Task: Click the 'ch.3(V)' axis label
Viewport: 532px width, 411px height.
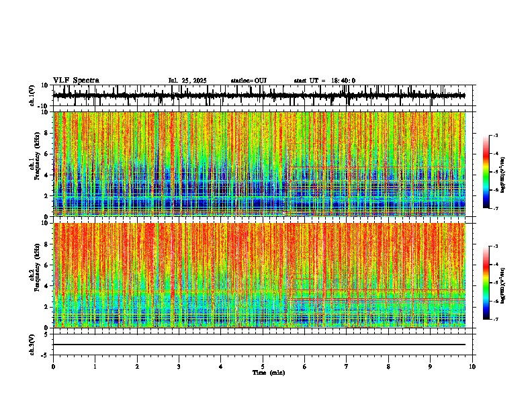Action: point(33,345)
